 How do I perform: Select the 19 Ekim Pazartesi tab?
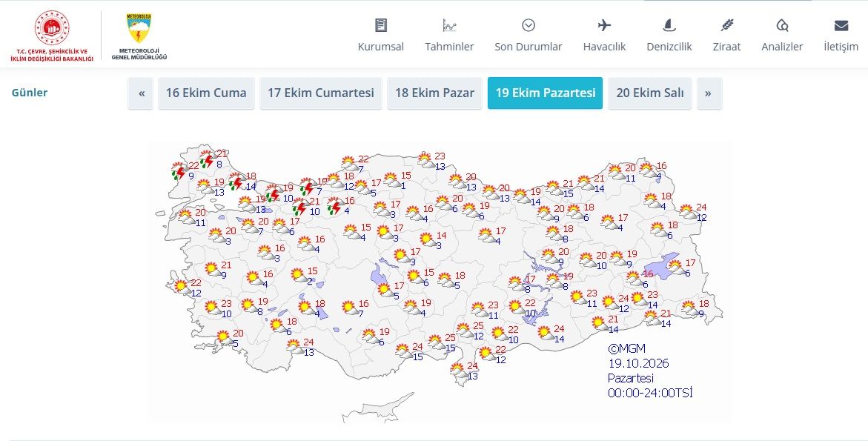point(546,93)
